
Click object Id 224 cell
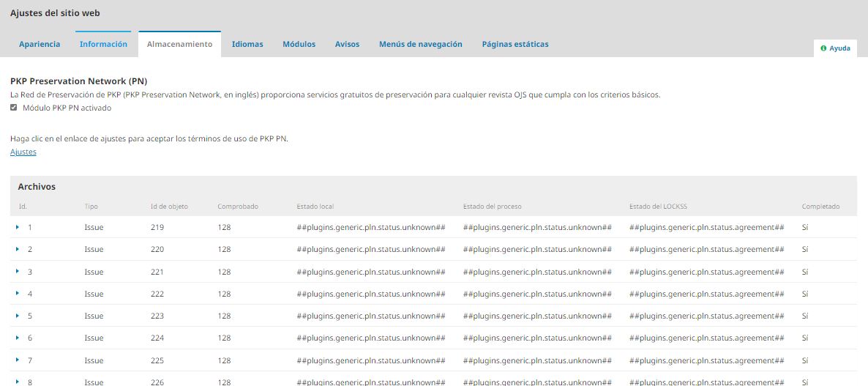click(157, 338)
